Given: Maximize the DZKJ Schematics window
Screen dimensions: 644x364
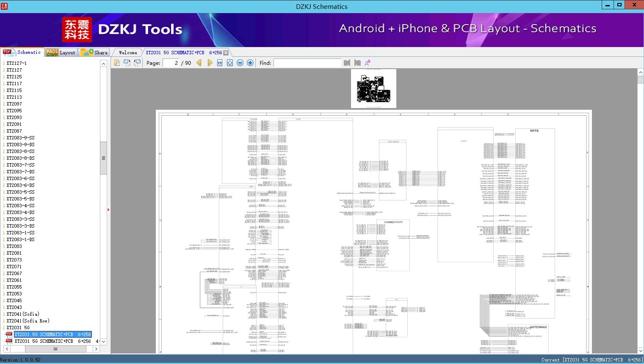Looking at the screenshot, I should [619, 5].
